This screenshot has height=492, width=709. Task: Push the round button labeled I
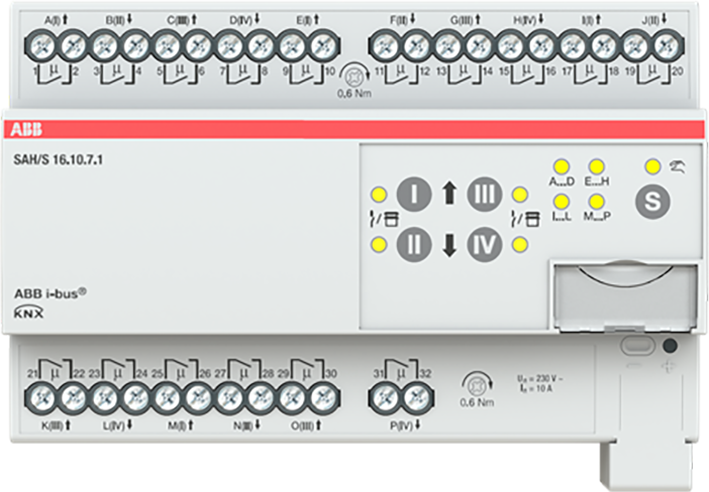click(414, 194)
